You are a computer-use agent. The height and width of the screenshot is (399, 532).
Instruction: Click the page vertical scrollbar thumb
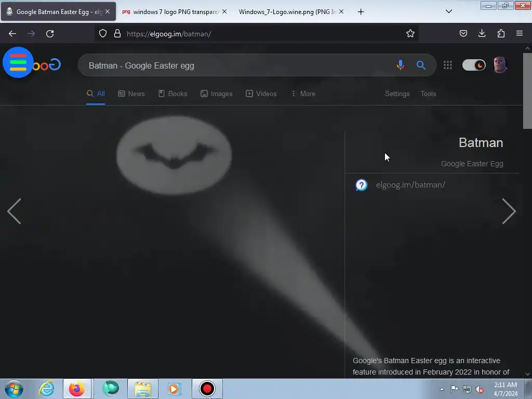click(527, 90)
